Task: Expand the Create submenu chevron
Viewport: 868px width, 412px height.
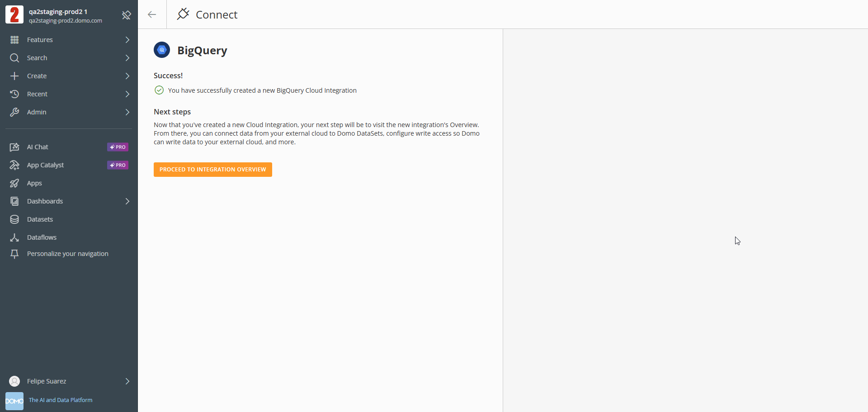Action: pyautogui.click(x=127, y=76)
